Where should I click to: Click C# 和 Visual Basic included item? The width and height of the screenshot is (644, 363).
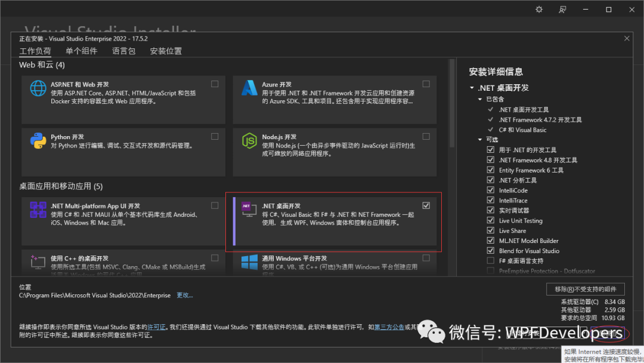522,130
